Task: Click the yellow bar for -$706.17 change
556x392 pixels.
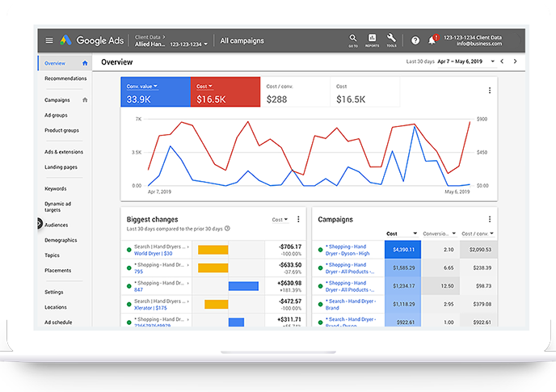Action: click(x=213, y=250)
